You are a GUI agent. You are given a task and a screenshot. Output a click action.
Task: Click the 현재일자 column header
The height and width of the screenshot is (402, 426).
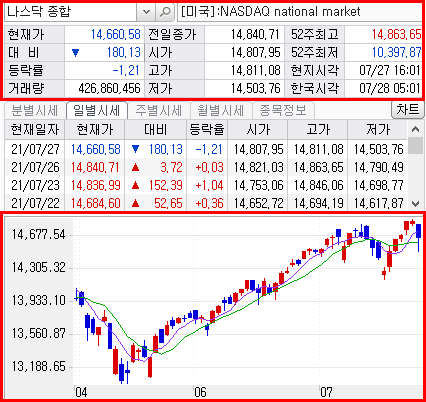click(35, 129)
